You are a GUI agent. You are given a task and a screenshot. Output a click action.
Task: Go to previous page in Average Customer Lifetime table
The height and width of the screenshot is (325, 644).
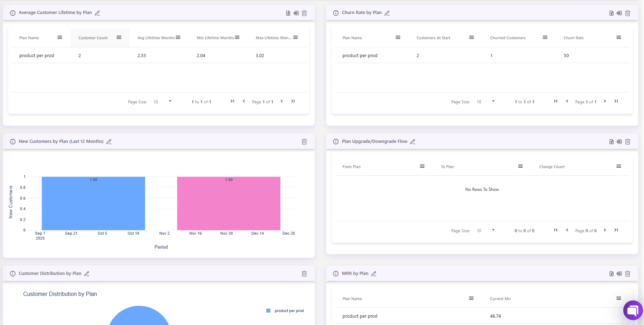244,101
